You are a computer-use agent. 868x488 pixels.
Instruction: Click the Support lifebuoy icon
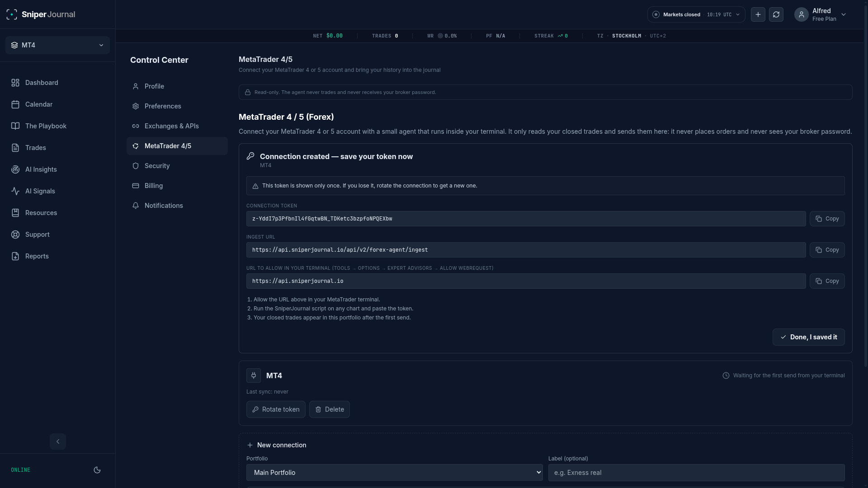(15, 235)
